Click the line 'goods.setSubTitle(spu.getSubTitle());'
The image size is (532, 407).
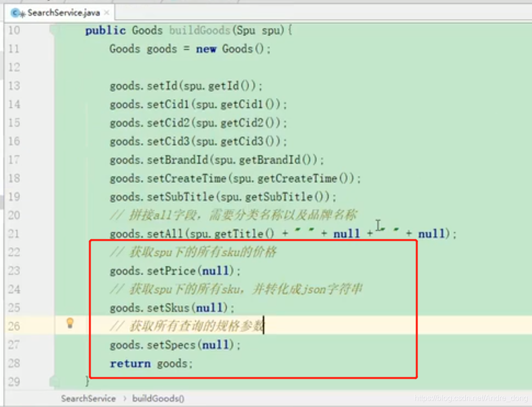point(223,196)
